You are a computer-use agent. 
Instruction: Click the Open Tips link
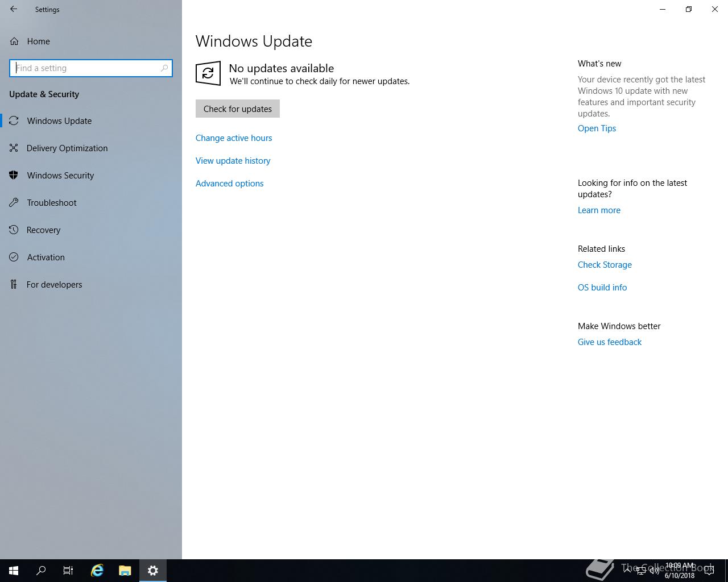point(597,128)
